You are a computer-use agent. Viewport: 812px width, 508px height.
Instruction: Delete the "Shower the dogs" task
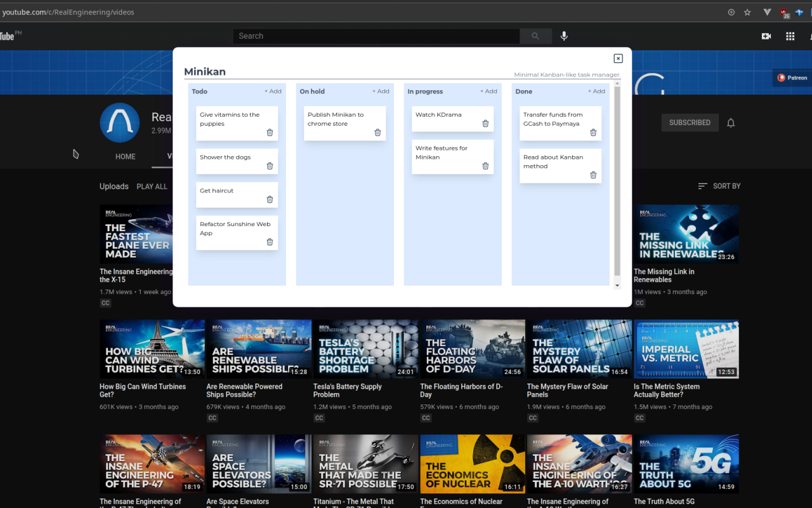pyautogui.click(x=270, y=166)
